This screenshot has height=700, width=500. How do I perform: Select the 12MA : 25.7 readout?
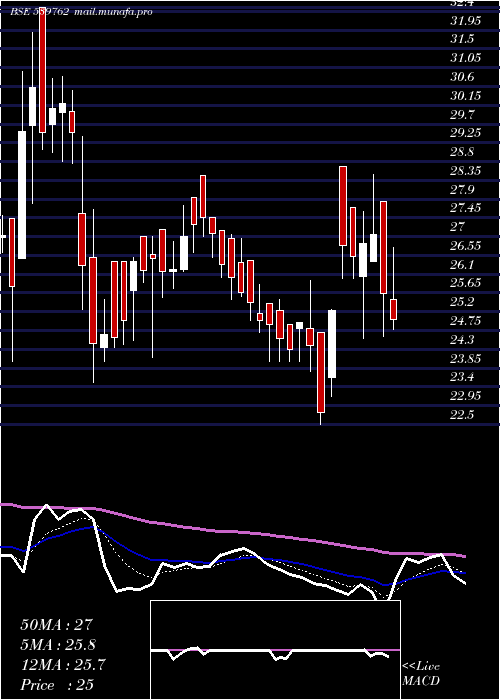(63, 665)
